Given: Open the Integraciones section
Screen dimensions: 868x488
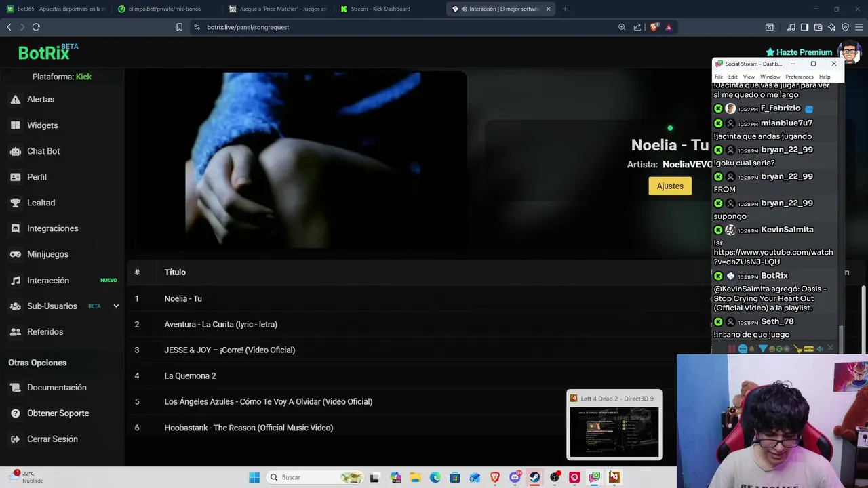Looking at the screenshot, I should (x=52, y=228).
